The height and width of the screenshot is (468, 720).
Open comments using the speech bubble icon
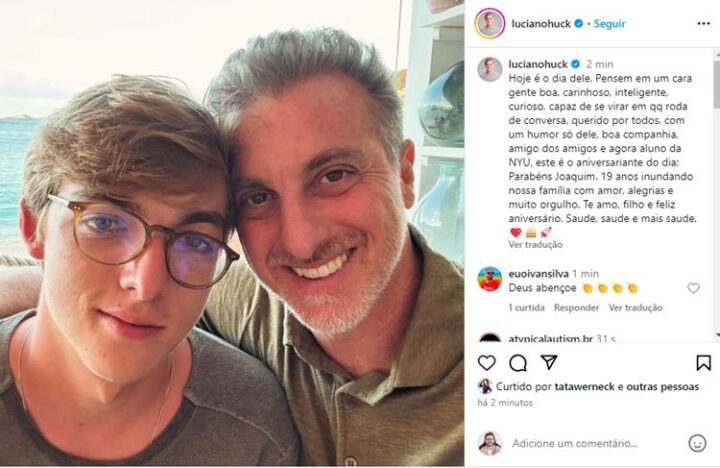(x=518, y=363)
